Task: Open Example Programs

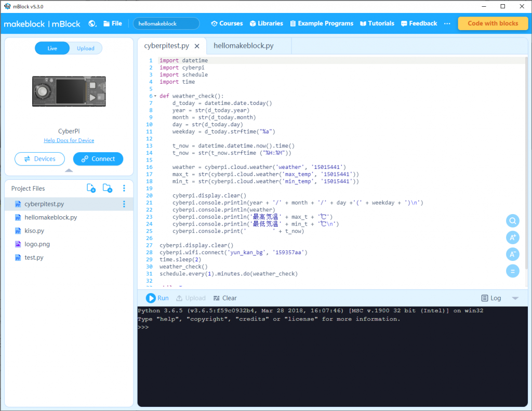Action: [x=322, y=23]
